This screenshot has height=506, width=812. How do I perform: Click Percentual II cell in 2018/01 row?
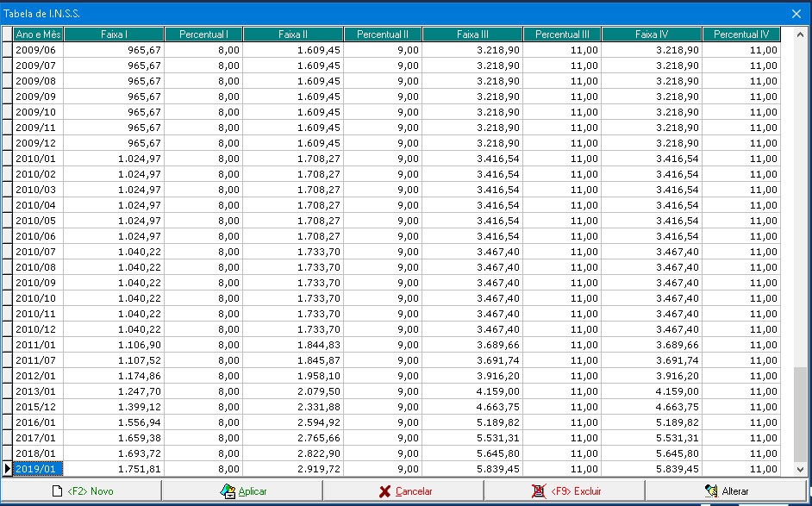(x=383, y=453)
